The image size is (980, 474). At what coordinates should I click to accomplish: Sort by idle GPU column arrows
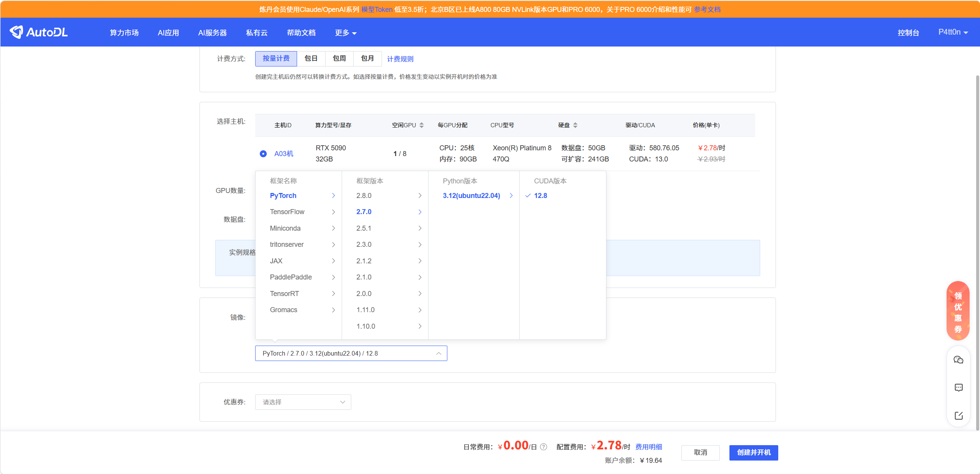click(422, 125)
